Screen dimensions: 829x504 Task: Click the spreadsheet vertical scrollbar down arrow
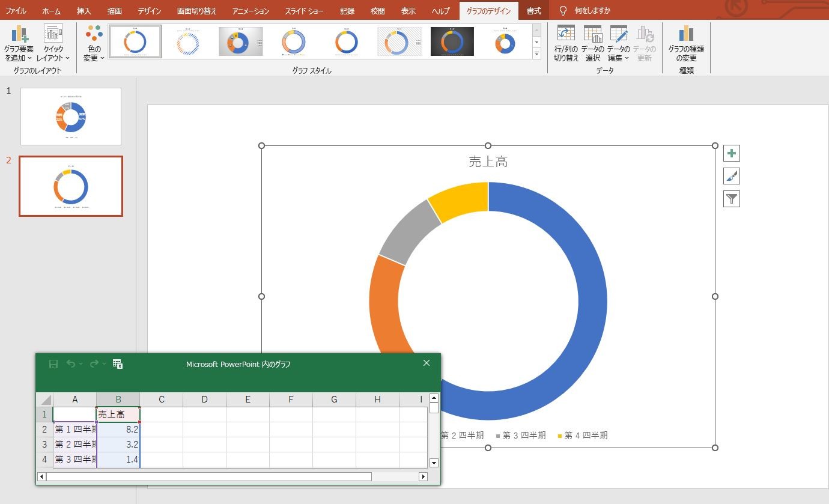pos(434,463)
